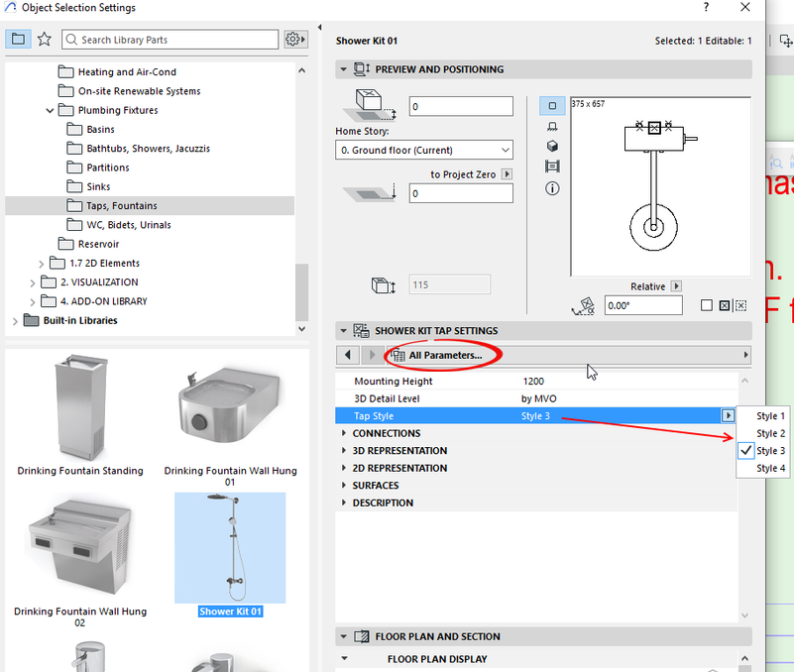Screen dimensions: 794x672
Task: Toggle mirrored placement crossed box
Action: [x=725, y=305]
